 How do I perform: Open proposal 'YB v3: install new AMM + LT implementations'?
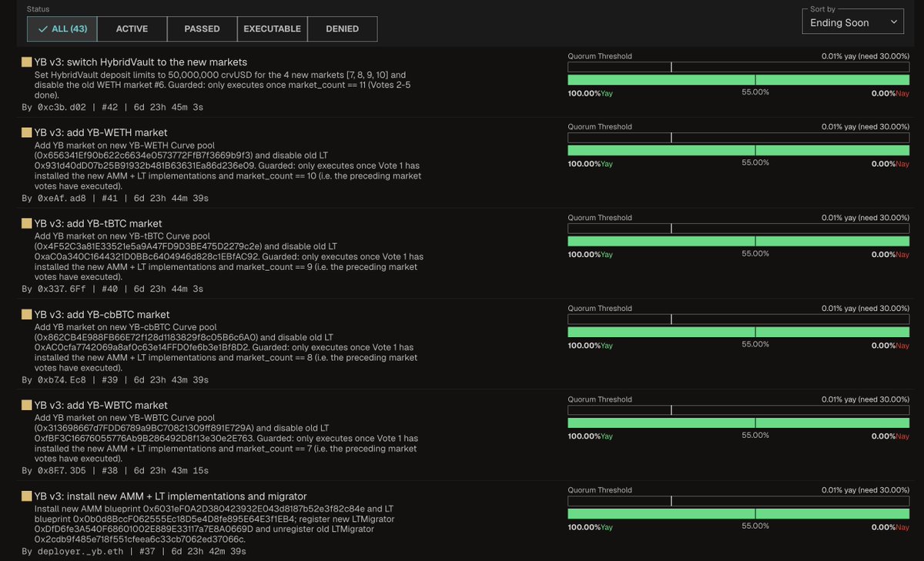coord(171,496)
